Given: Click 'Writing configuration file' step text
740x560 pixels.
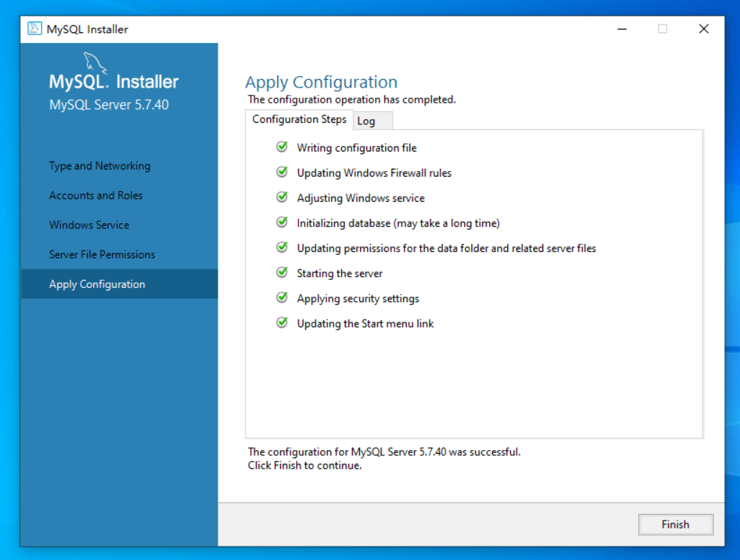Looking at the screenshot, I should [x=357, y=148].
